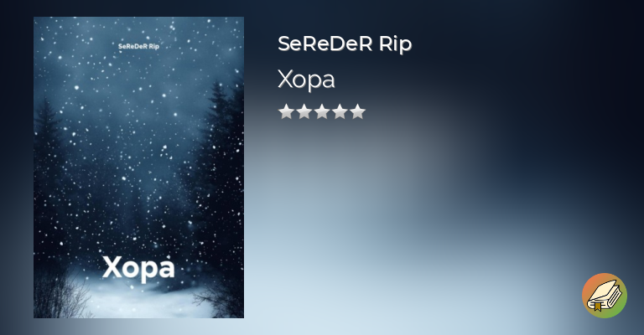Screen dimensions: 644x335
Task: Click the bookmark on book logo
Action: click(x=598, y=306)
